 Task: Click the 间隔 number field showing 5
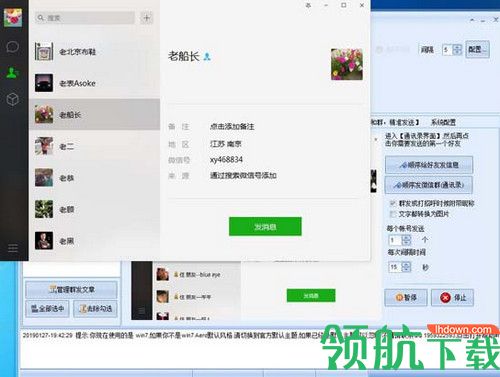pyautogui.click(x=448, y=50)
